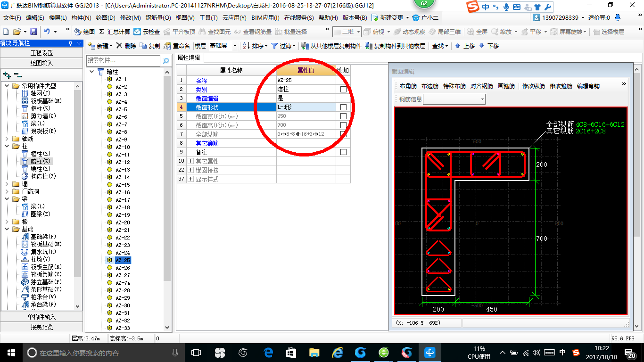
Task: Toggle 附加 checkbox for 类别 row
Action: [x=343, y=89]
